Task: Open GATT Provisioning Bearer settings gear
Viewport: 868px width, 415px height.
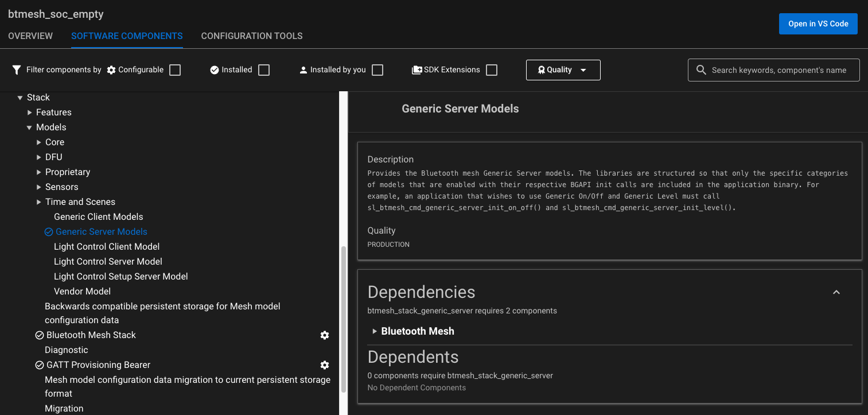Action: tap(325, 365)
